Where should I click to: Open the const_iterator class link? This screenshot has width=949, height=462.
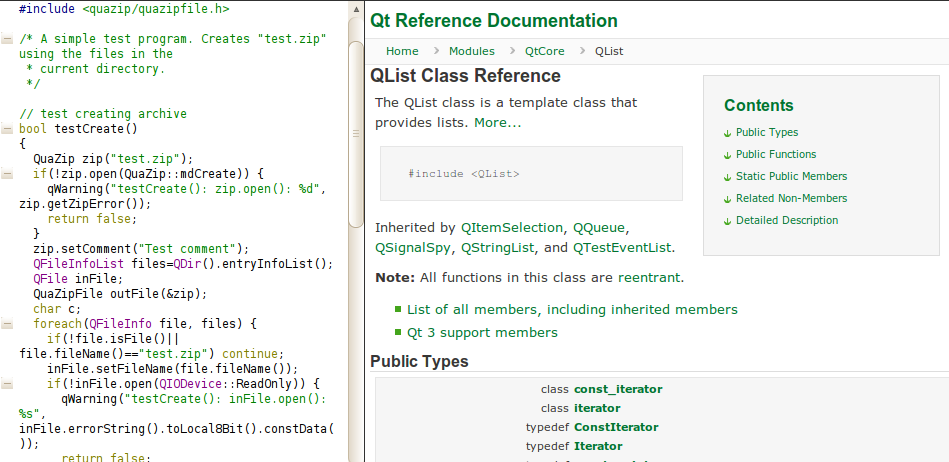click(x=617, y=389)
